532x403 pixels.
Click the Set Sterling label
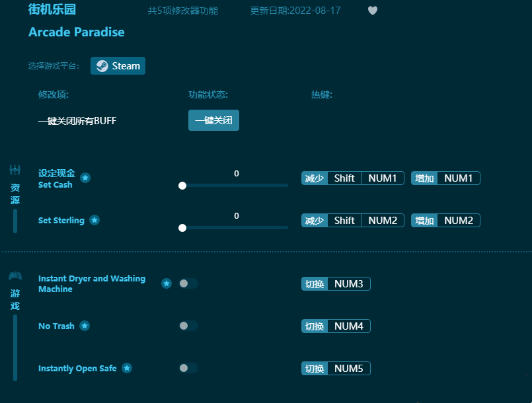pos(61,221)
